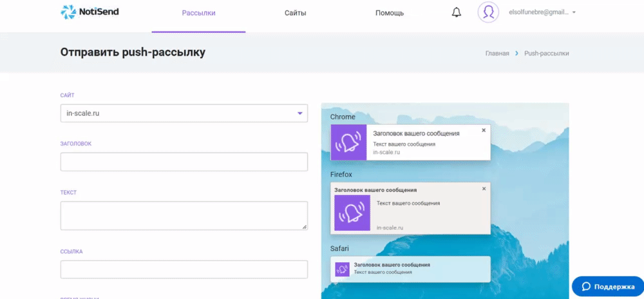Open the Сайт dropdown with in-scale.ru
Screen dimensions: 644x299
click(x=184, y=113)
